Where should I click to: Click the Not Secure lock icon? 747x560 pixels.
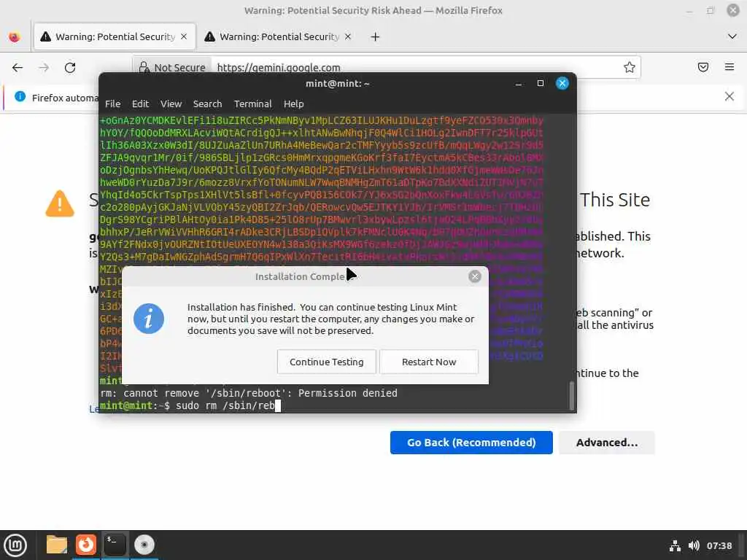click(x=144, y=68)
